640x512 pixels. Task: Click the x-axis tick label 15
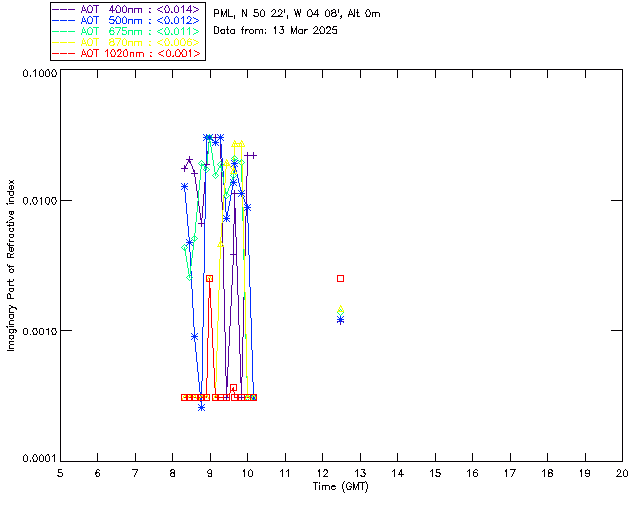tap(435, 473)
